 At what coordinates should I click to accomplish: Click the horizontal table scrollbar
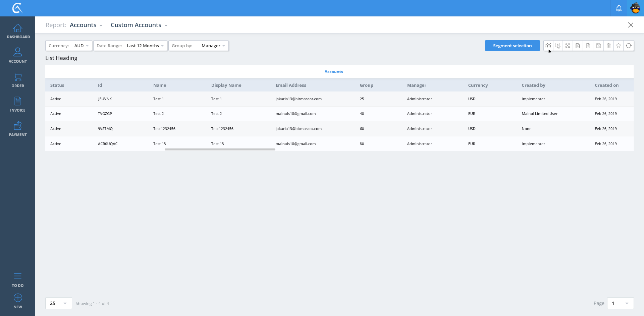tap(220, 149)
